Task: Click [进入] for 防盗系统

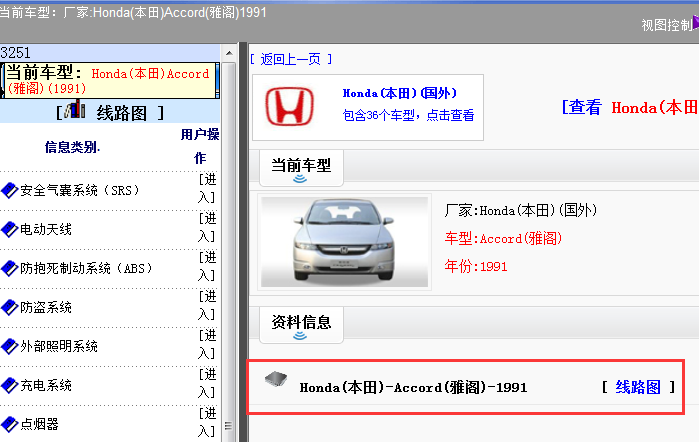Action: click(207, 305)
